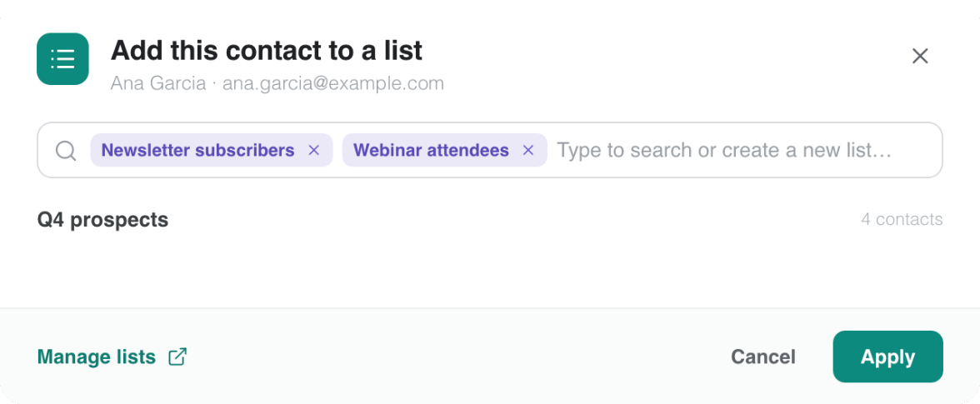This screenshot has height=404, width=980.
Task: Open the Manage lists link
Action: coord(97,357)
